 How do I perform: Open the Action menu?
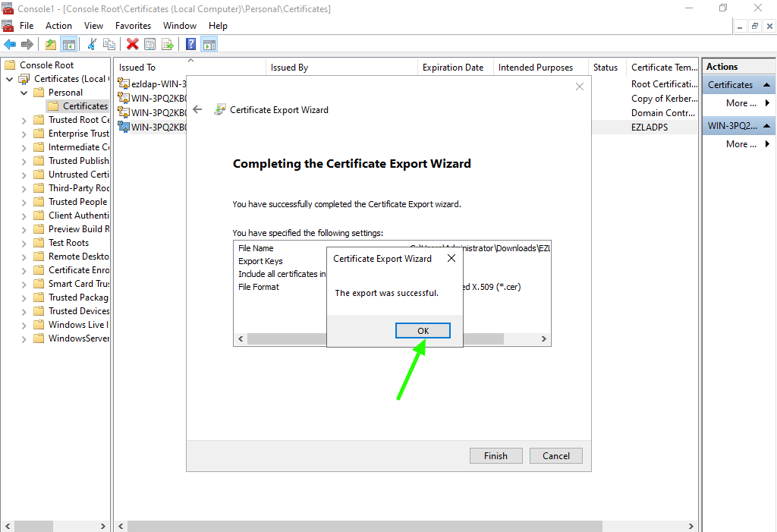(58, 26)
